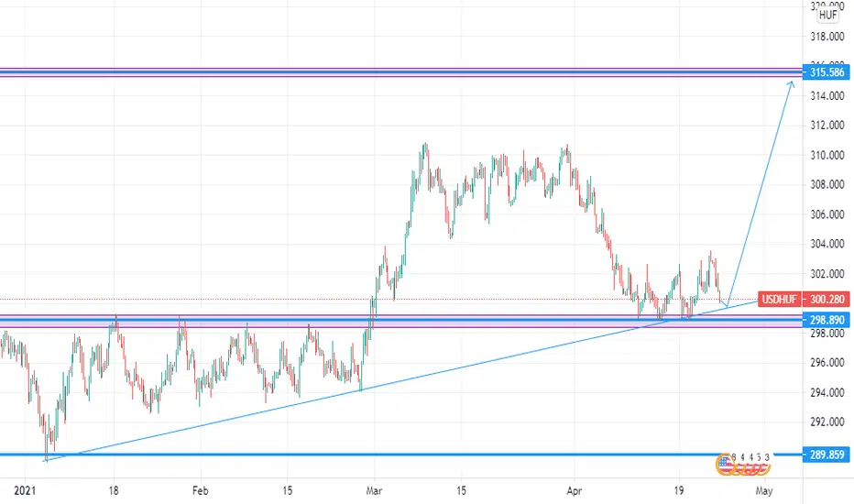Image resolution: width=854 pixels, height=504 pixels.
Task: Click the May date label
Action: [x=764, y=491]
